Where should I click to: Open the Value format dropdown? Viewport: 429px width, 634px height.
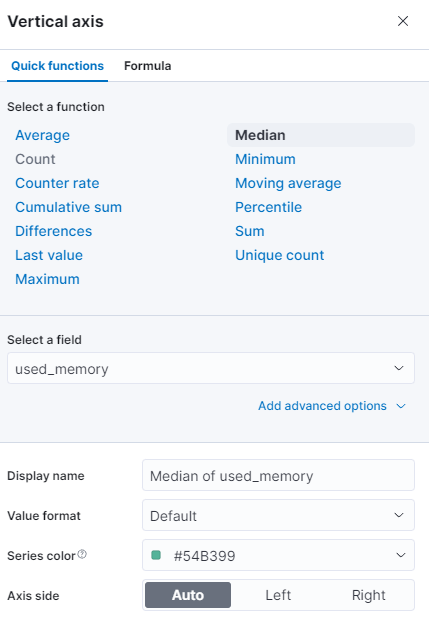click(x=278, y=515)
